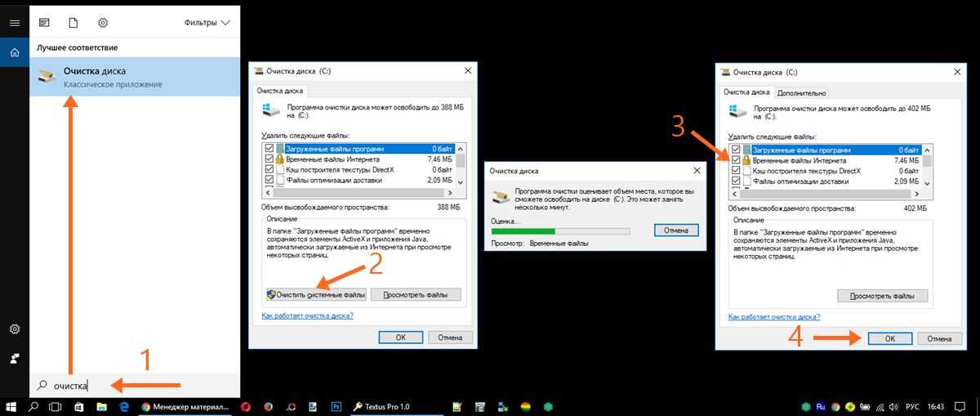Switch to the Дополнительно tab
Image resolution: width=980 pixels, height=416 pixels.
click(x=802, y=93)
